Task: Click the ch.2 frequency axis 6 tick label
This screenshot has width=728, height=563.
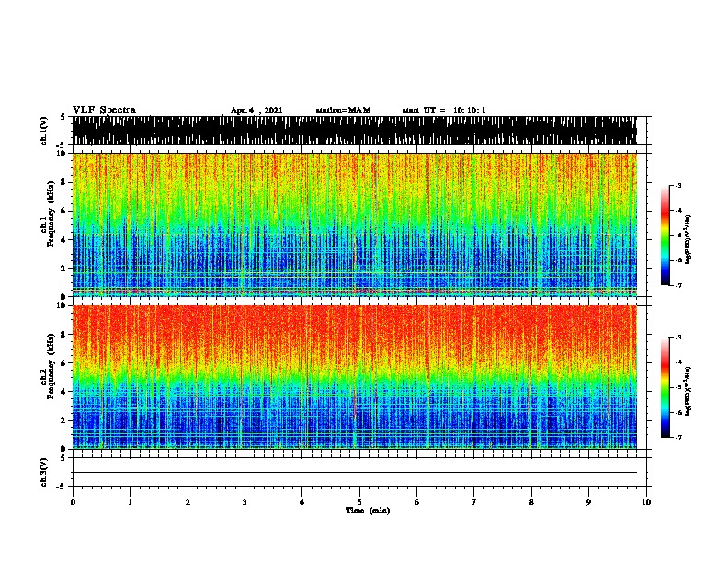Action: (64, 362)
